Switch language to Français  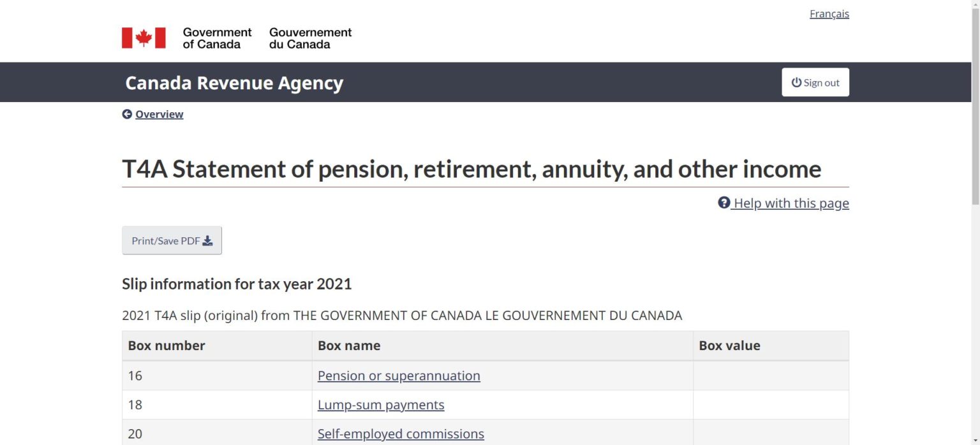829,13
